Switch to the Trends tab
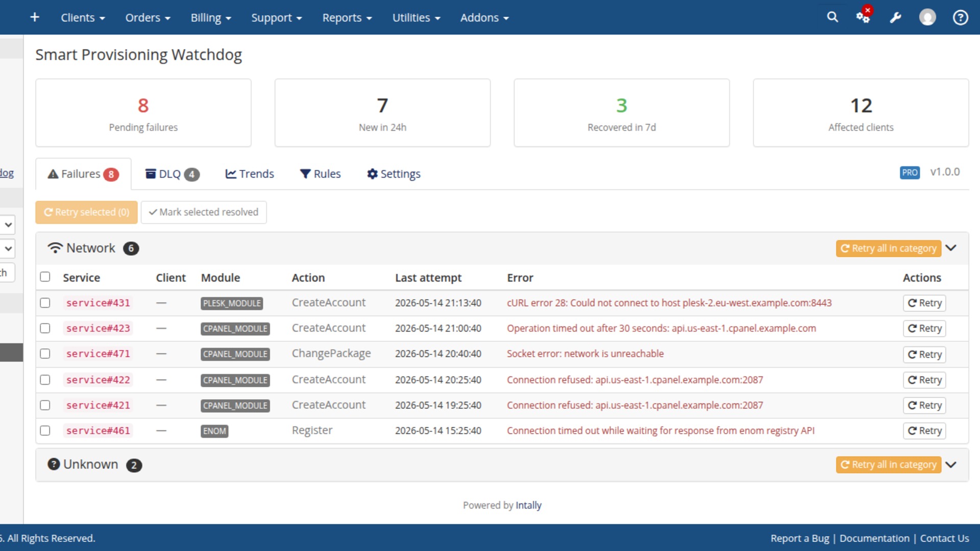The height and width of the screenshot is (551, 980). 250,174
